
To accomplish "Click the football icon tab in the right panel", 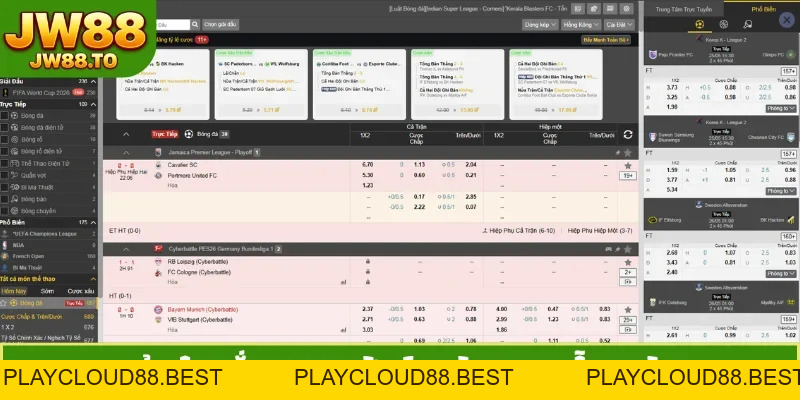I will tap(699, 24).
